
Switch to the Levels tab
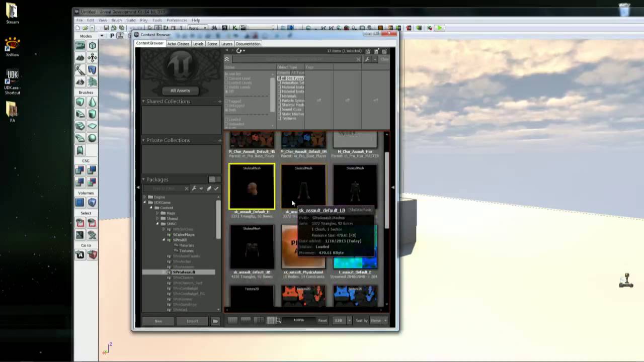tap(199, 44)
